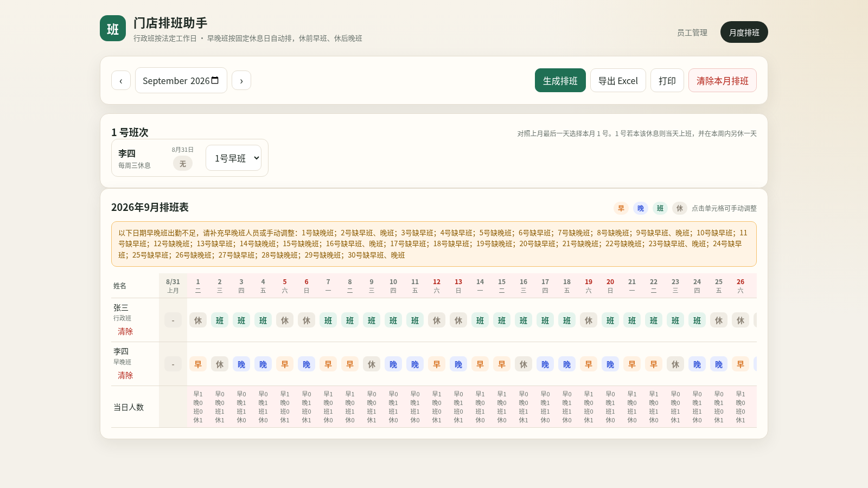Click 李四's 早 cell on day 22
Viewport: 868px width, 488px height.
click(654, 364)
